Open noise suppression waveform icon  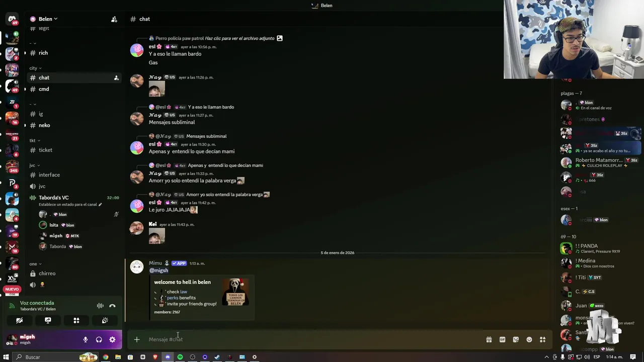100,306
